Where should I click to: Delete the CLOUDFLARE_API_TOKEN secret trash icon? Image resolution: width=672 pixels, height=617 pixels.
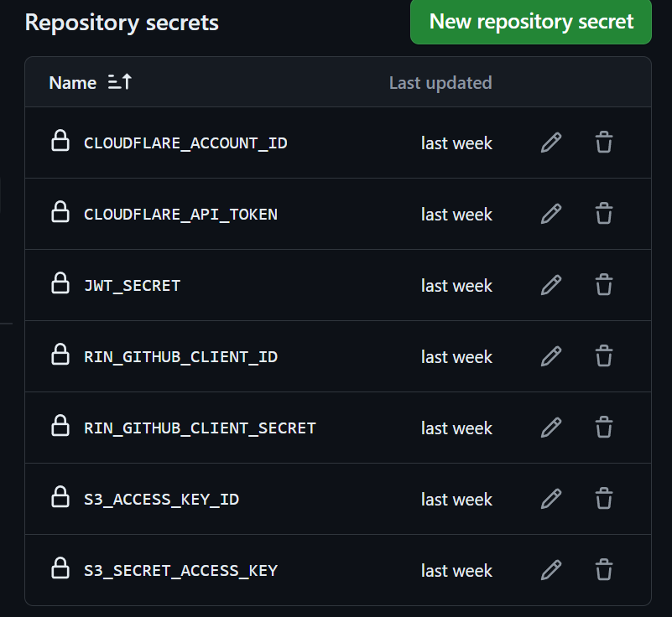pos(604,214)
